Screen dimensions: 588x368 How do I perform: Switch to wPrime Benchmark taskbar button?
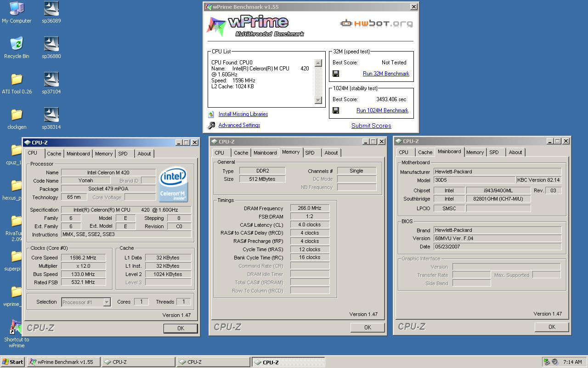point(63,362)
